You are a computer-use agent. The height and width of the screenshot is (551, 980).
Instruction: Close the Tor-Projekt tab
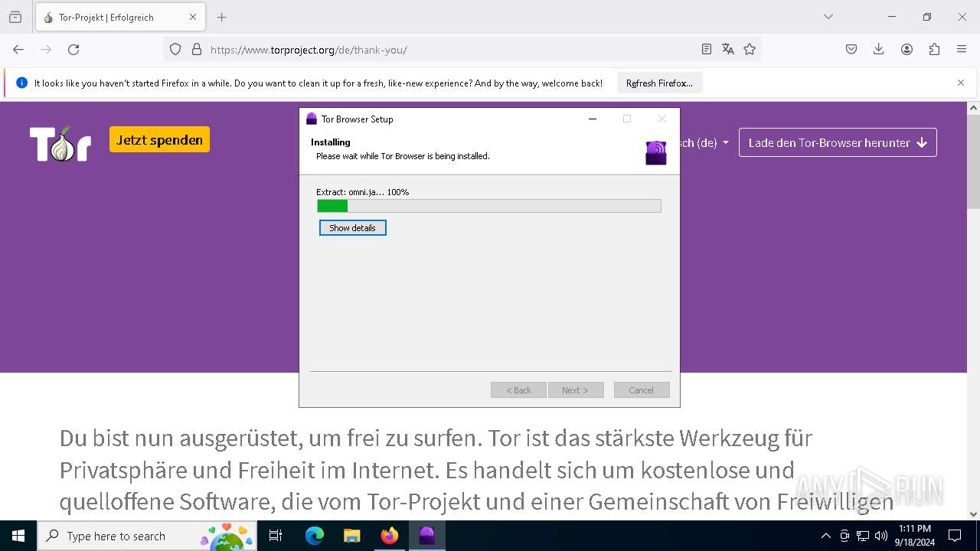pyautogui.click(x=193, y=17)
